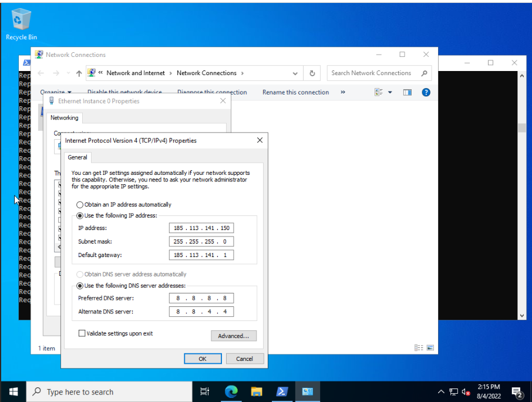Launch Microsoft Edge from taskbar
Viewport: 532px width, 402px height.
(x=231, y=392)
